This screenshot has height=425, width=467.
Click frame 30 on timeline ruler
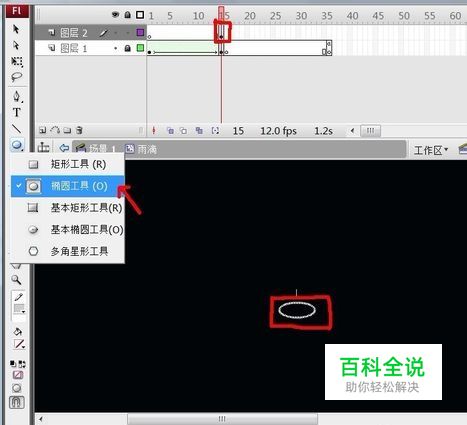(x=301, y=16)
